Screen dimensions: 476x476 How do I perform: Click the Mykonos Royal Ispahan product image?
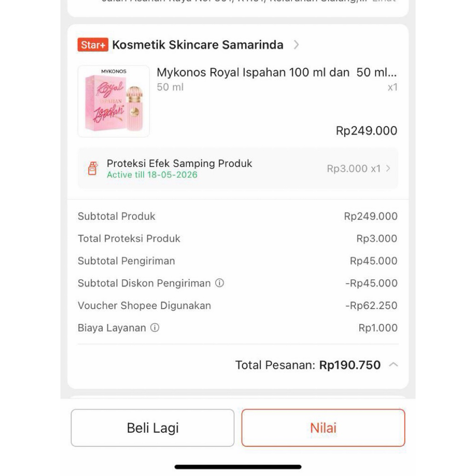[x=113, y=101]
